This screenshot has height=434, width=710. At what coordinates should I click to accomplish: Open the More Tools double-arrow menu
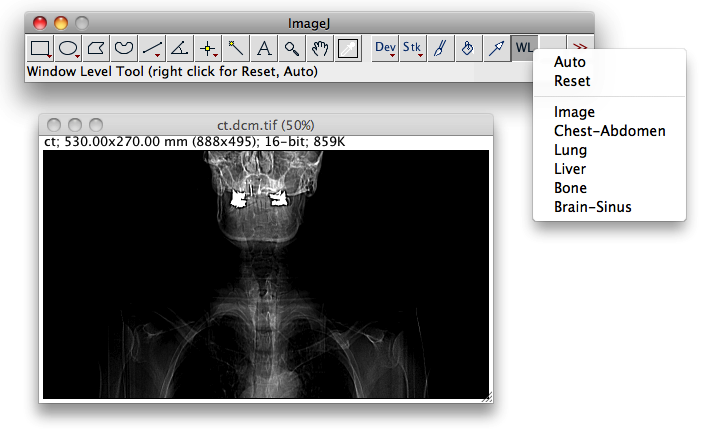point(580,45)
